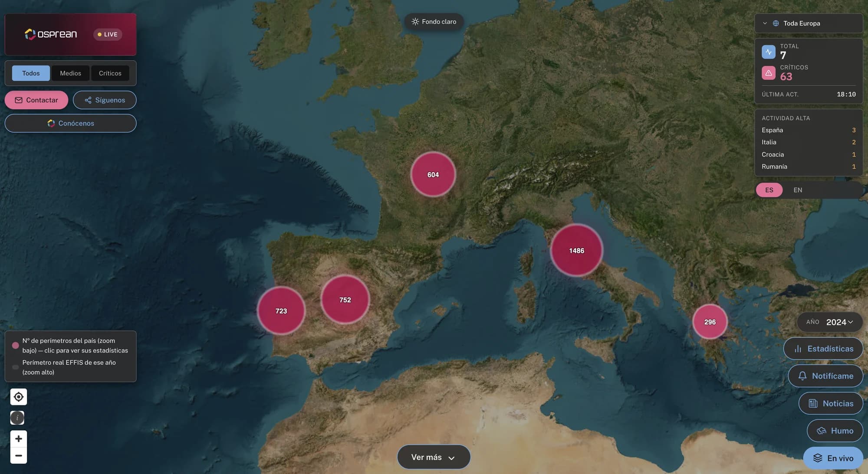Select the Medios filter tab
This screenshot has width=868, height=474.
pos(70,73)
